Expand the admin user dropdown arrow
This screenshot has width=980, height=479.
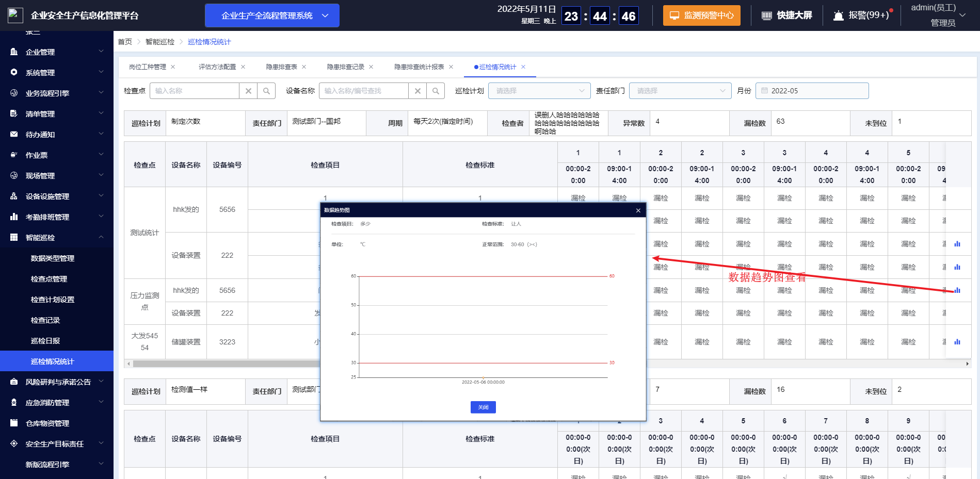pos(962,15)
